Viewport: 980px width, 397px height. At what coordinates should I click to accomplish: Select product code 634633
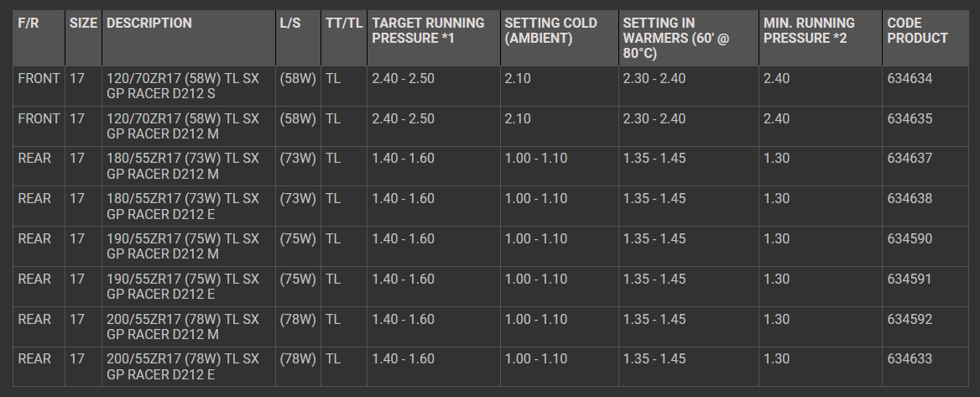(910, 359)
